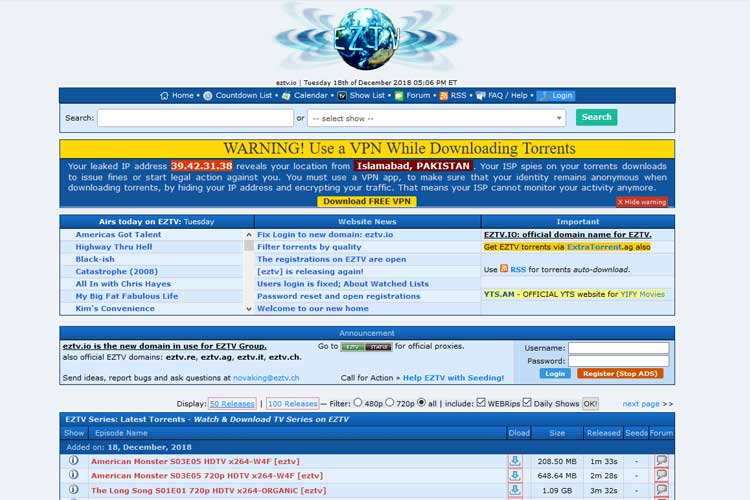Screen dimensions: 750x500
Task: Download The Long Song S01E01 torrent icon
Action: tap(515, 490)
